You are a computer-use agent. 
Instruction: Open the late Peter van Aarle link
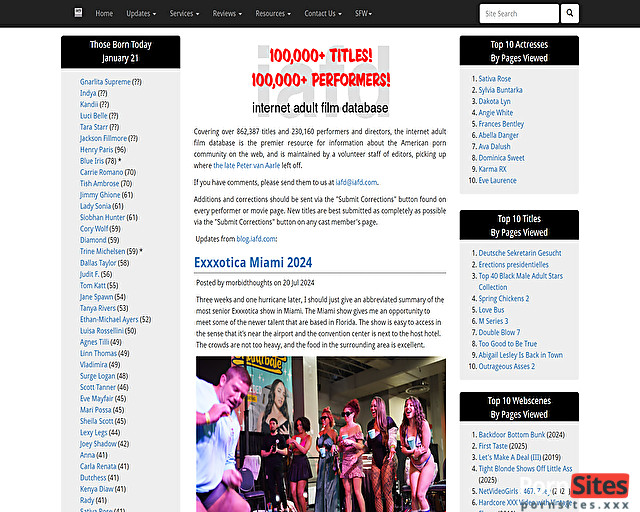[247, 165]
